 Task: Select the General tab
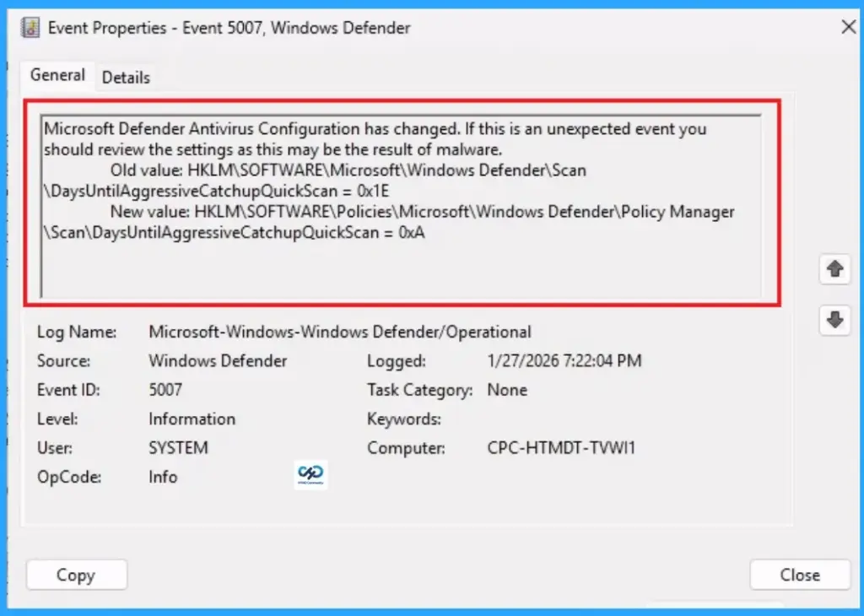[57, 75]
